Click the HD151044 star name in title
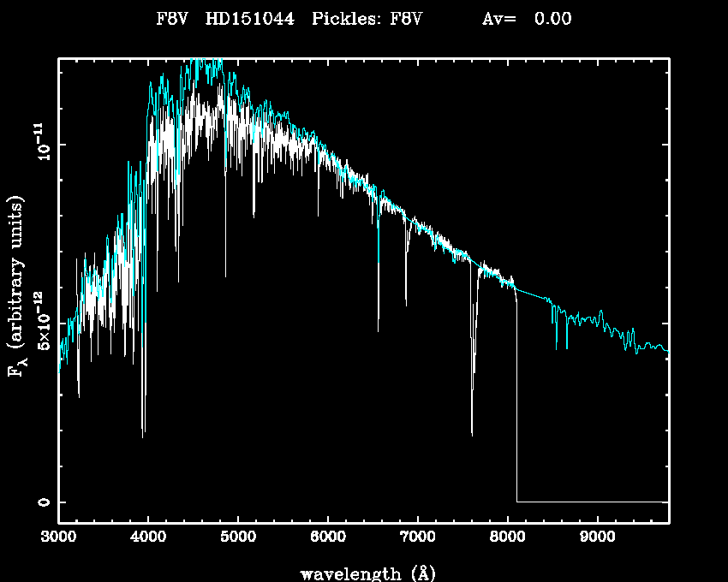Screen dimensions: 728x582 click(x=250, y=19)
